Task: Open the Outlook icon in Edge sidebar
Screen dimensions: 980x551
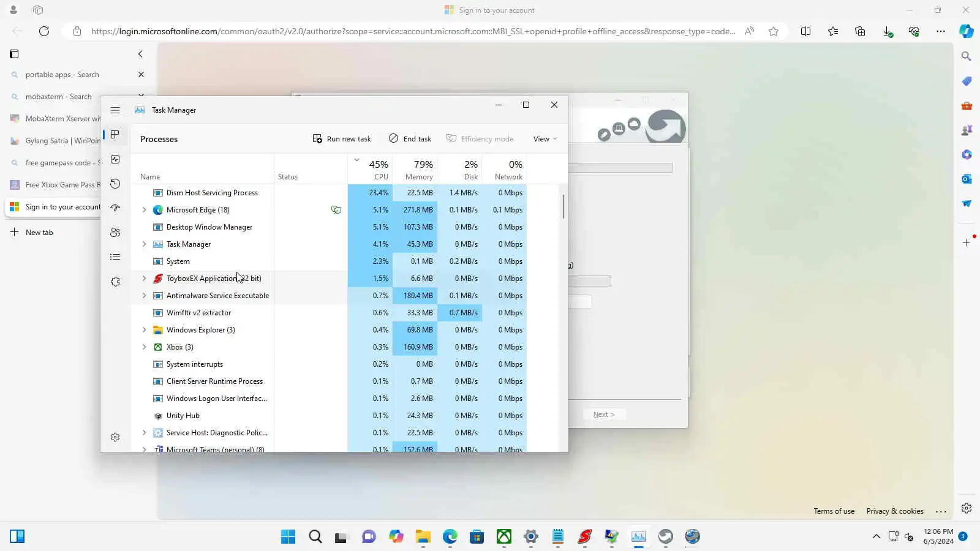Action: pos(967,179)
